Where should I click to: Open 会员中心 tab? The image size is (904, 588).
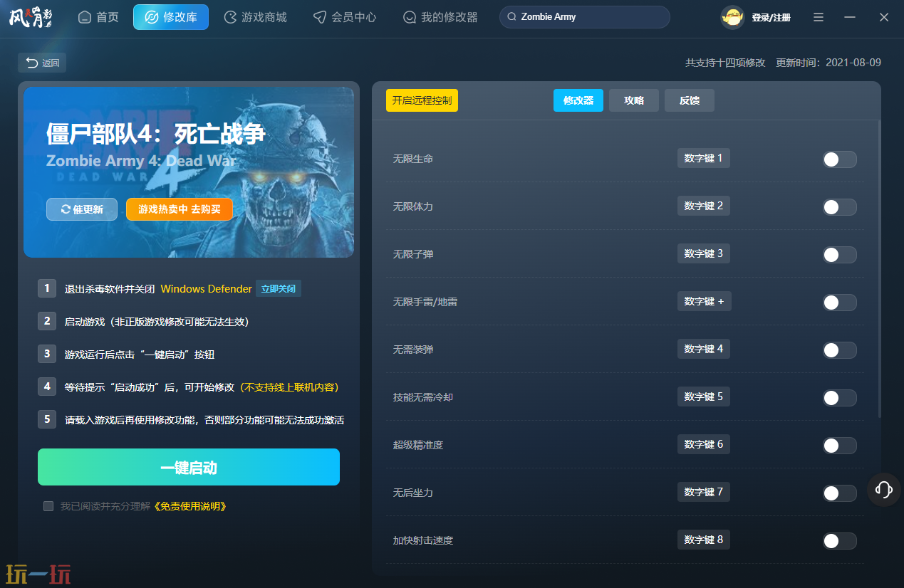pos(345,17)
